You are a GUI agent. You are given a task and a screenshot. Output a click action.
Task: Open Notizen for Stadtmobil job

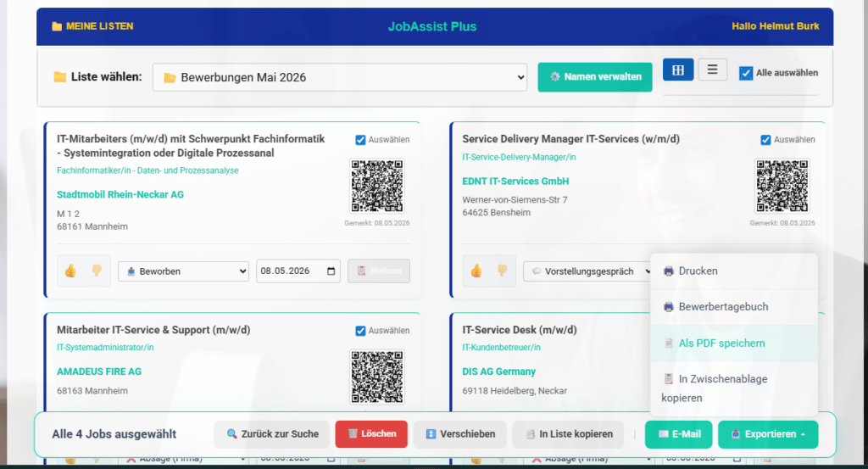(379, 271)
